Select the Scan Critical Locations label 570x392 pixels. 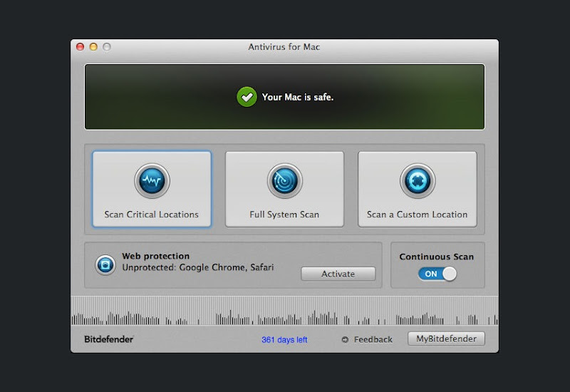[151, 215]
